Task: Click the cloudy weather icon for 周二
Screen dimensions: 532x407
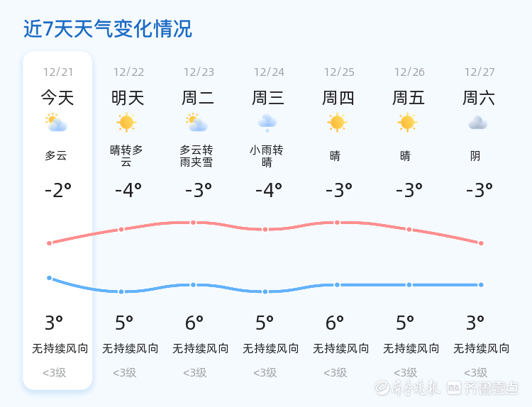Action: coord(196,123)
